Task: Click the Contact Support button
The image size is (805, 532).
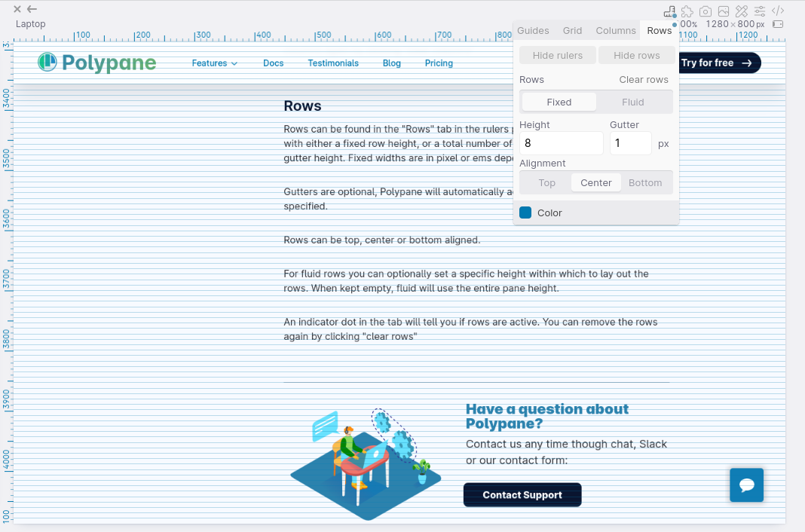Action: point(522,494)
